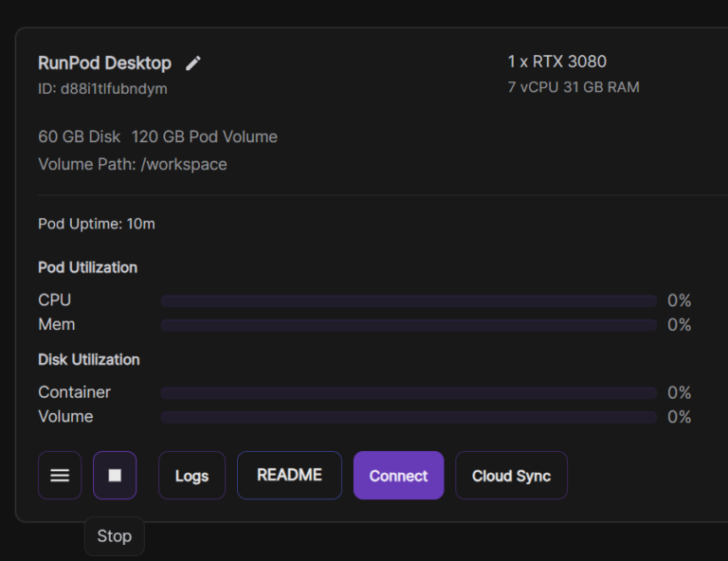
Task: Click the Volume Path /workspace text
Action: coord(133,164)
